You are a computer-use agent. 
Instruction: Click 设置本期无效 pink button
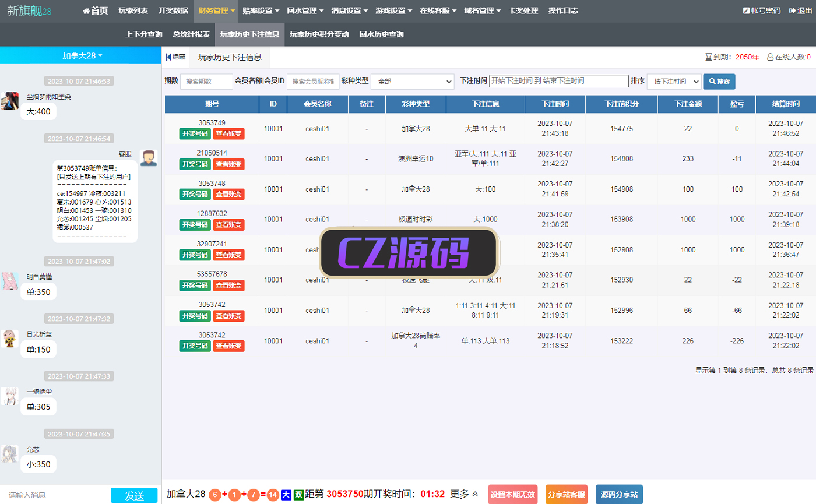click(x=512, y=494)
